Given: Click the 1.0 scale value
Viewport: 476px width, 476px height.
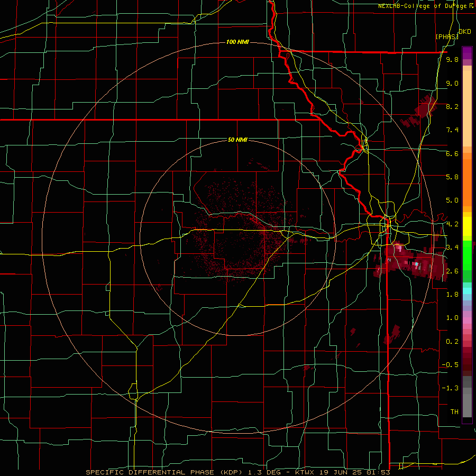Looking at the screenshot, I should 452,317.
